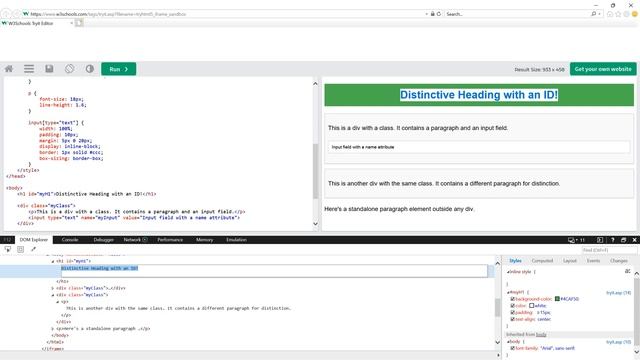The width and height of the screenshot is (640, 360).
Task: Open the Memory tab
Action: point(204,240)
